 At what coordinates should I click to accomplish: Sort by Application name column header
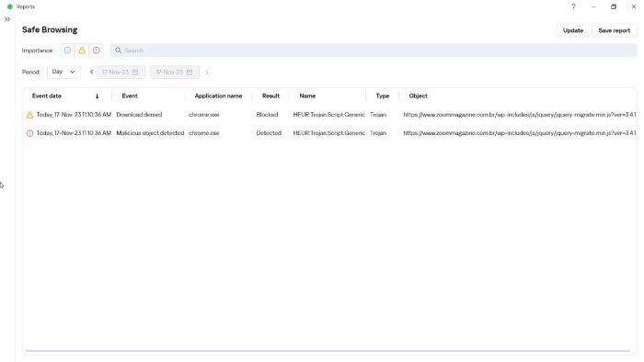(x=218, y=96)
